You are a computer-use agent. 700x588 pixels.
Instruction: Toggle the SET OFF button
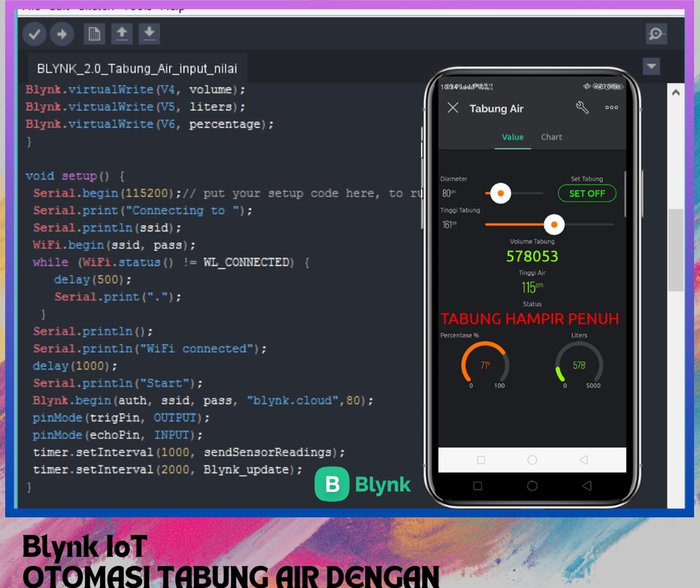[x=586, y=193]
